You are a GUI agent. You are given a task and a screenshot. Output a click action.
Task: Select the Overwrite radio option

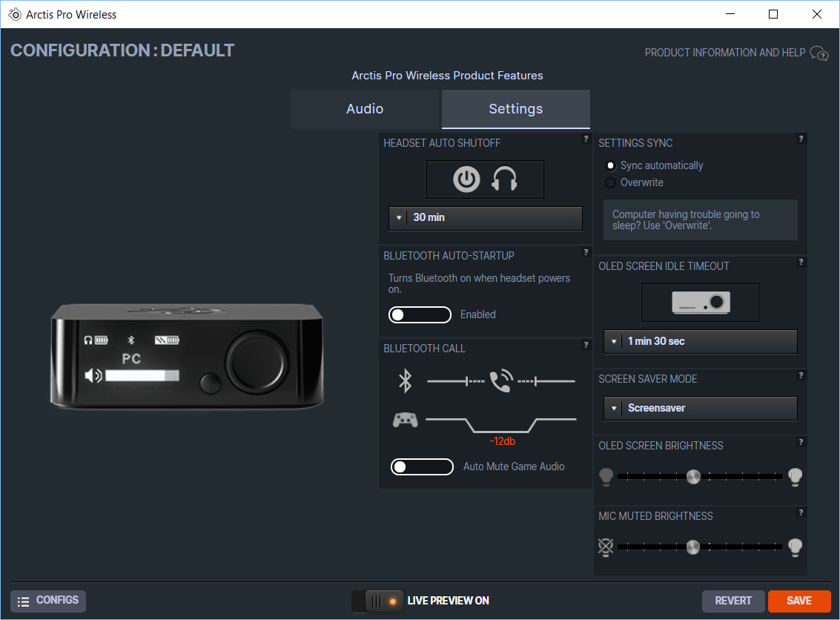[610, 182]
